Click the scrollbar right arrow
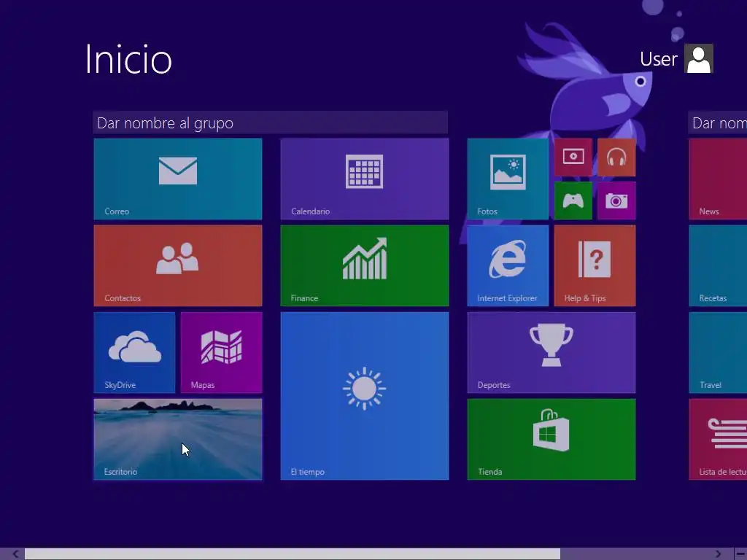 click(x=718, y=554)
